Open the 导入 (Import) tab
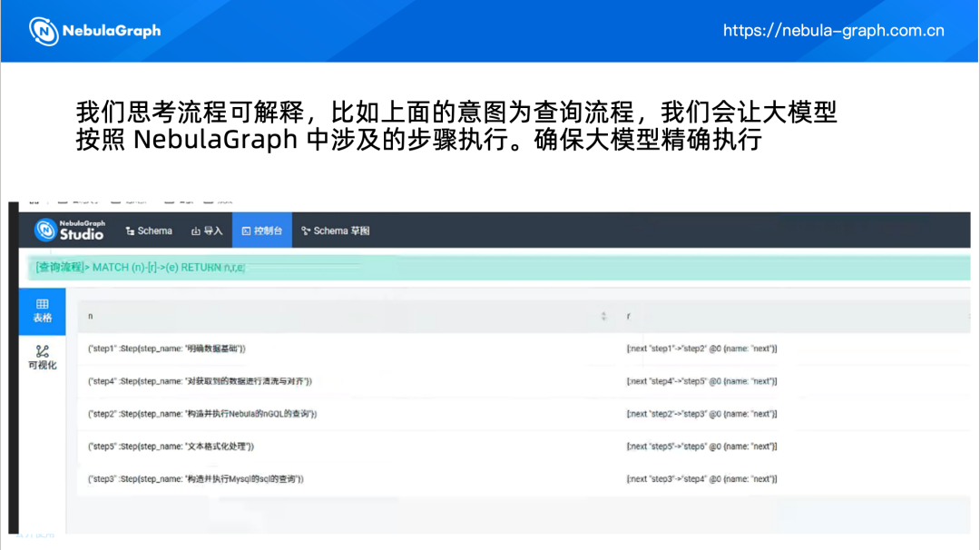Screen dimensions: 980x550 (207, 231)
